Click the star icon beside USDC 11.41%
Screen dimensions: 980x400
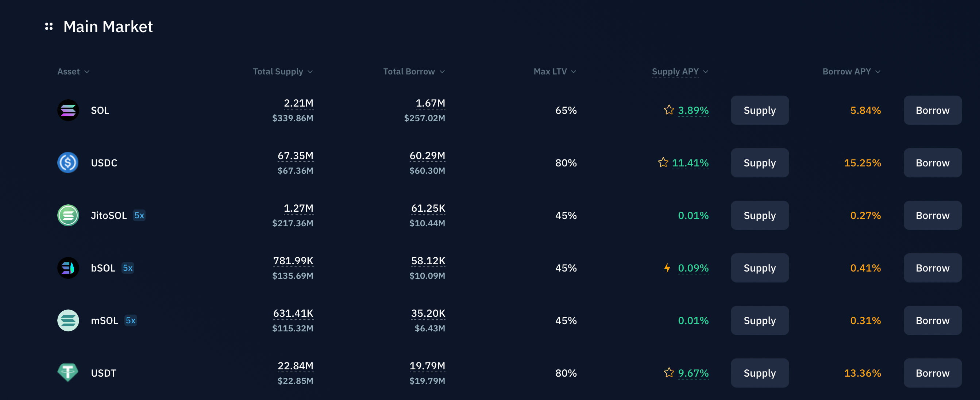click(x=663, y=162)
